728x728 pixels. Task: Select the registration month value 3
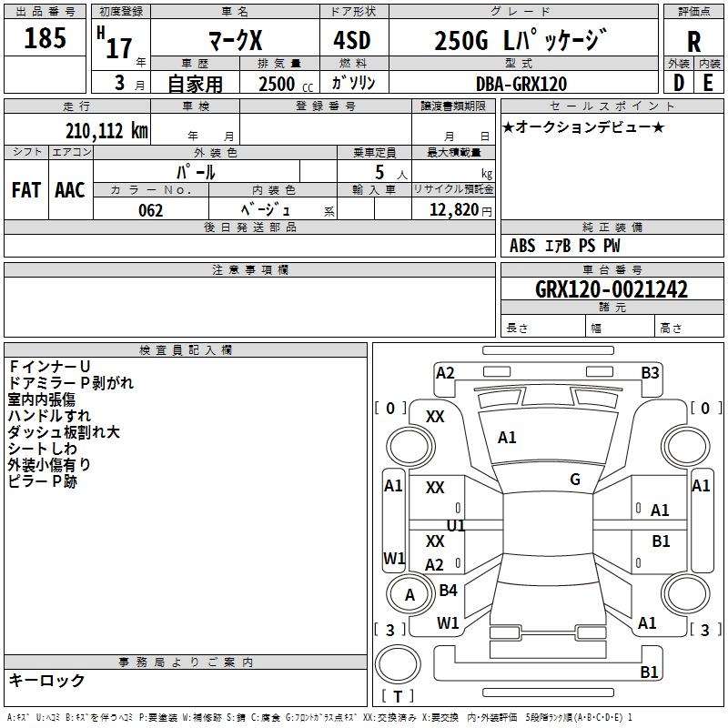pos(120,83)
